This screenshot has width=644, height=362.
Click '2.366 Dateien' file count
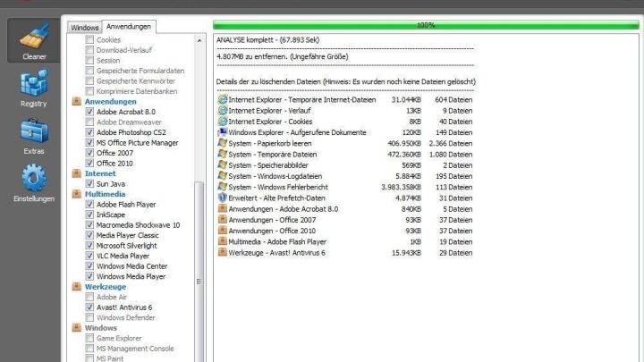[x=451, y=143]
